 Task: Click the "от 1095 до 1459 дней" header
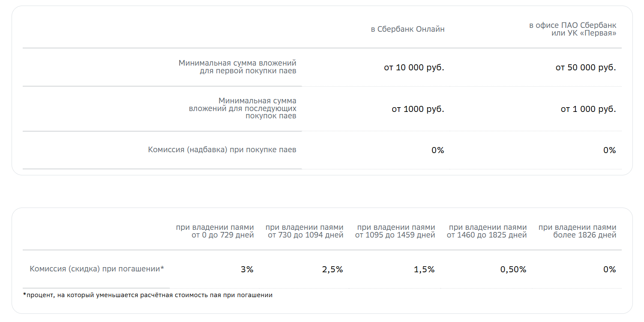[x=395, y=231]
